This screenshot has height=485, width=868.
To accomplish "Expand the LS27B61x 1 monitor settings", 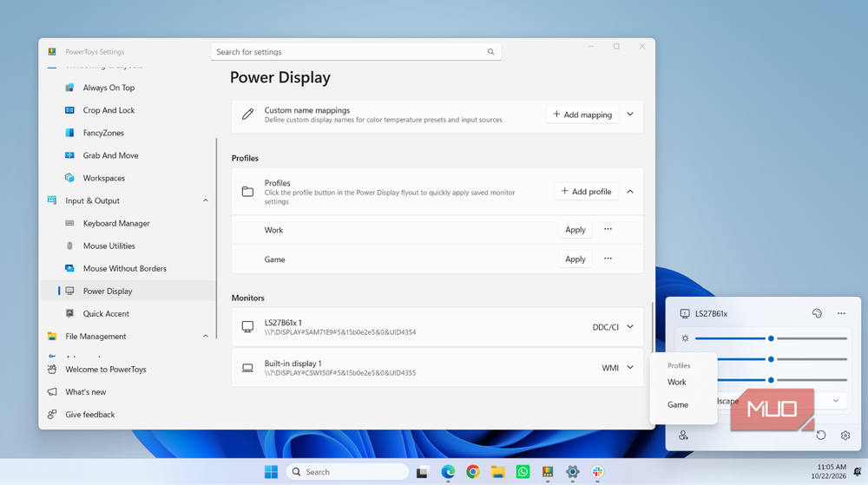I will pos(630,327).
